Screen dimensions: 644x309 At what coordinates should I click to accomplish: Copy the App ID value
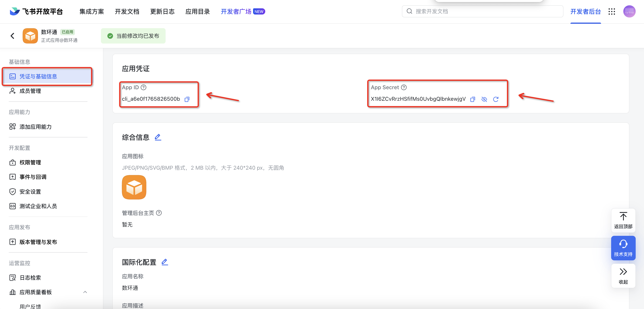[187, 99]
